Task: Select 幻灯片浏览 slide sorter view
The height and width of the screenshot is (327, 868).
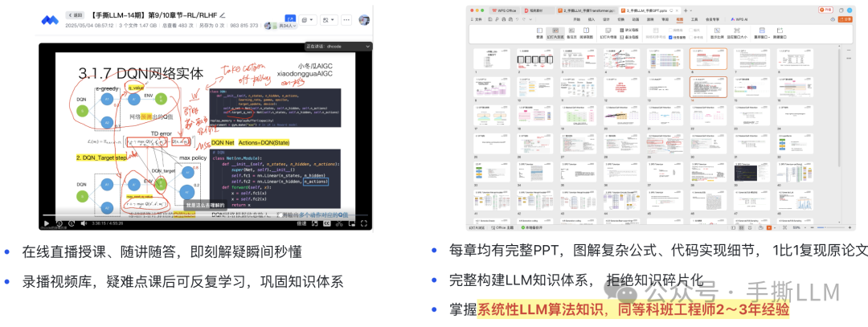Action: pos(555,33)
